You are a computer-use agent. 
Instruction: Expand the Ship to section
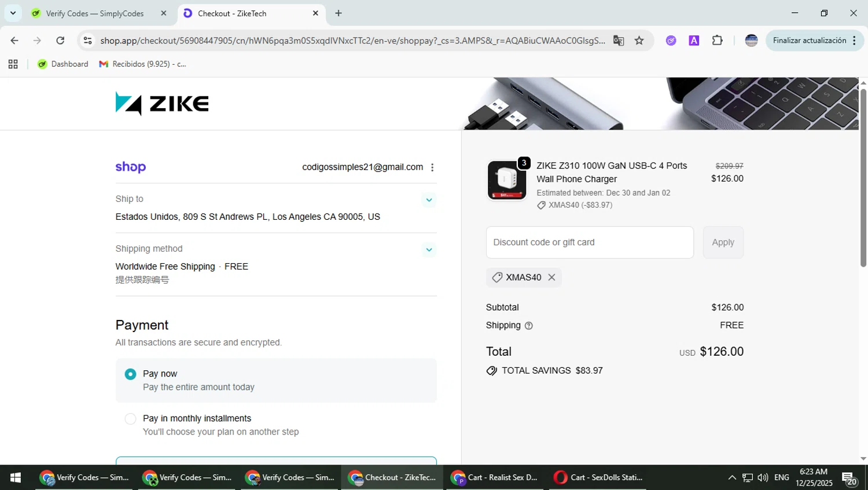pyautogui.click(x=429, y=200)
